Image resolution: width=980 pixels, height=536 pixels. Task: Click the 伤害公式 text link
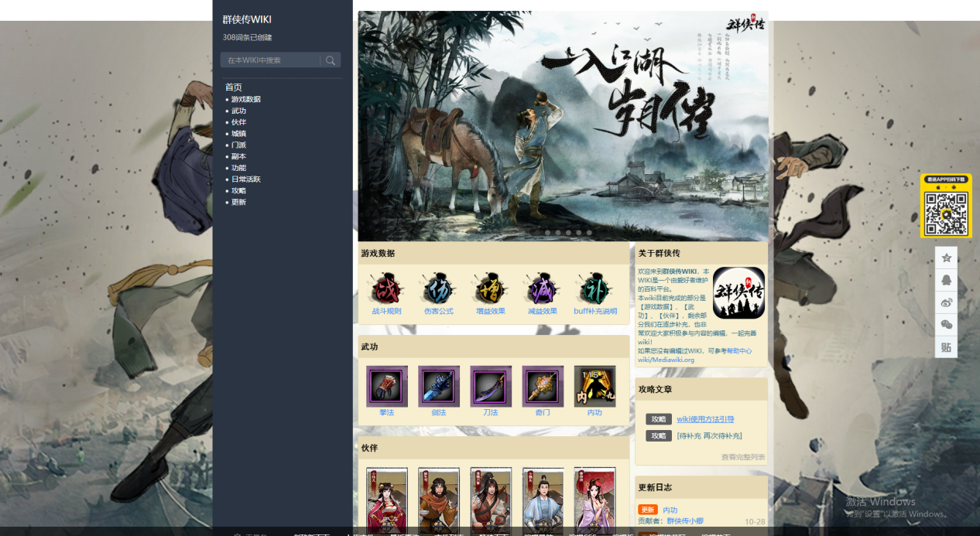click(x=438, y=312)
